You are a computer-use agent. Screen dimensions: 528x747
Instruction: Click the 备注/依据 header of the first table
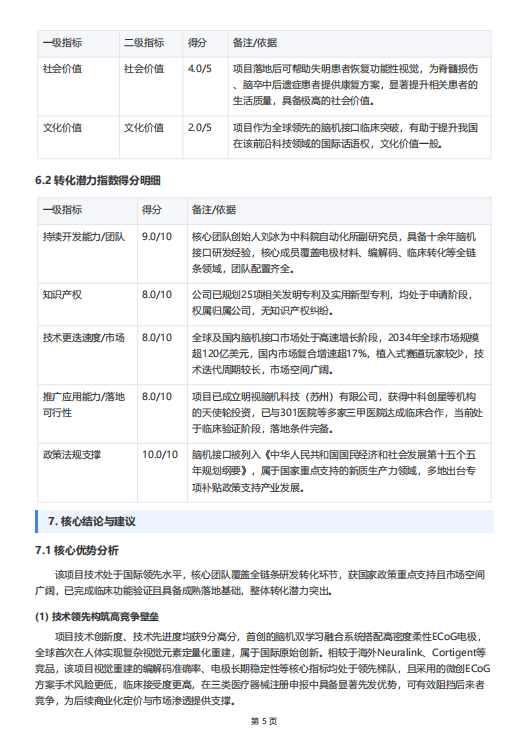click(x=255, y=43)
